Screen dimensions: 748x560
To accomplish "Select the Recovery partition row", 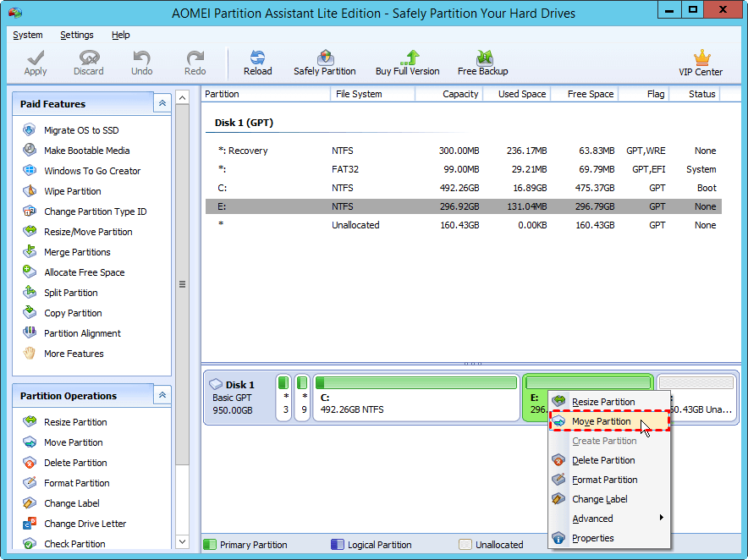I will coord(464,151).
